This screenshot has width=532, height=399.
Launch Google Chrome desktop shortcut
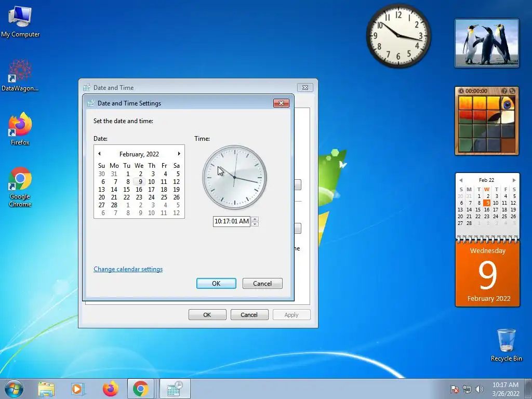[x=20, y=187]
